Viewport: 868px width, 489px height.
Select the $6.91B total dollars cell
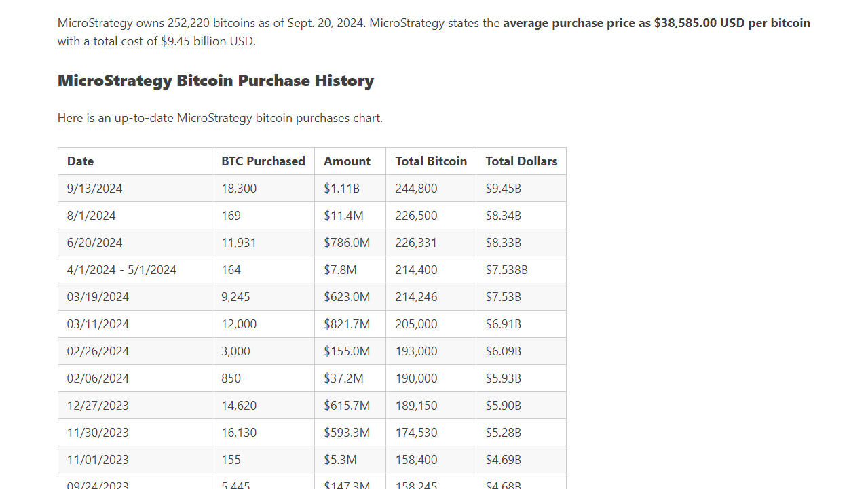pyautogui.click(x=521, y=324)
